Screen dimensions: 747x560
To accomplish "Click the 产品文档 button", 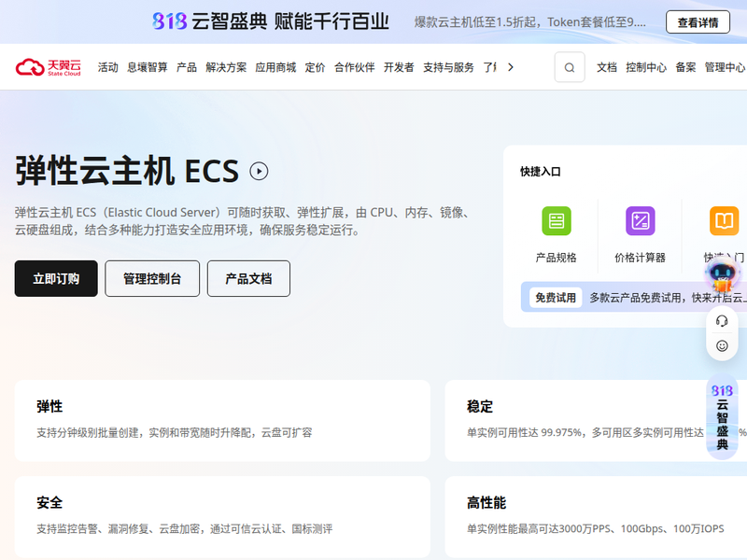I will (248, 278).
